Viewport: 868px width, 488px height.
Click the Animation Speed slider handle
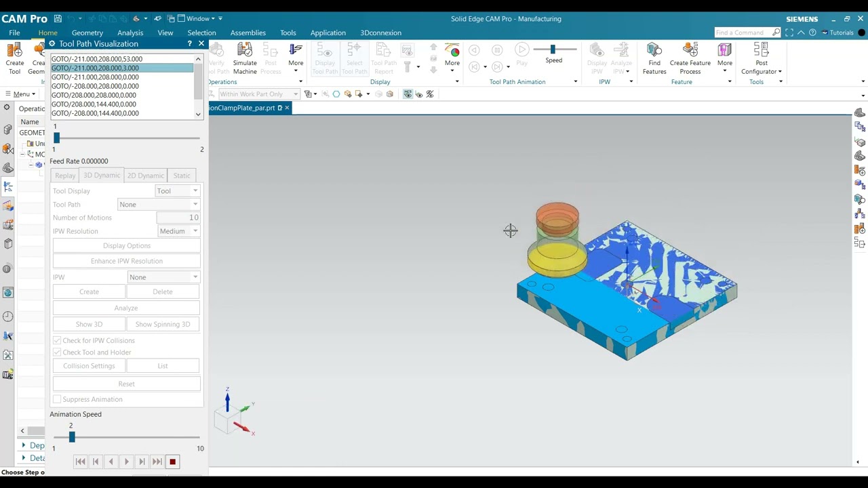(72, 437)
